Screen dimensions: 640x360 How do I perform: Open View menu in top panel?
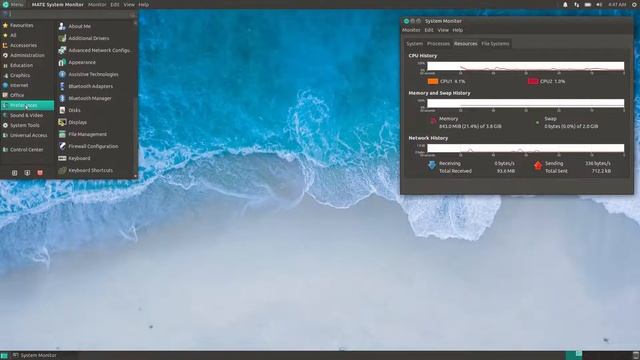[x=129, y=4]
